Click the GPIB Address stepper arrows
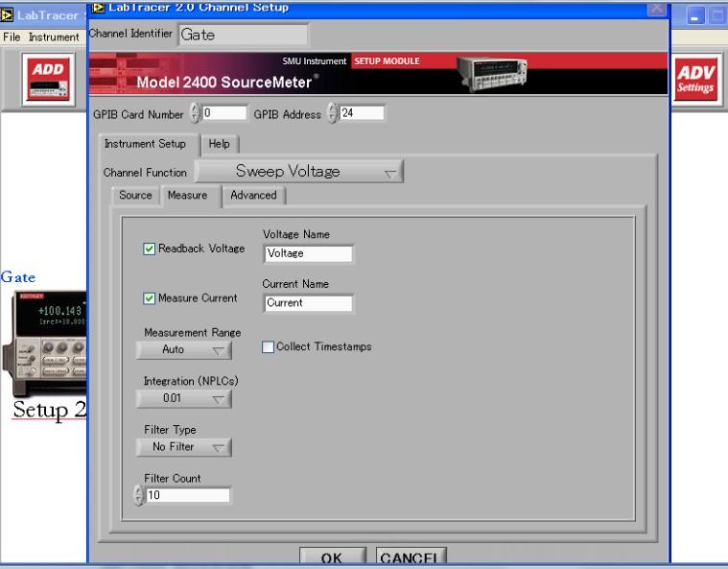728x569 pixels. [x=333, y=113]
